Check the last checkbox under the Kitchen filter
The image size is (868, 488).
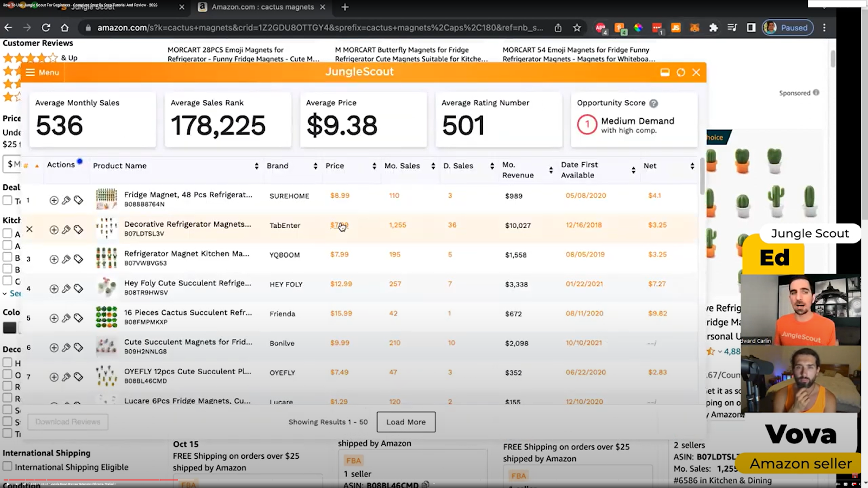(7, 280)
